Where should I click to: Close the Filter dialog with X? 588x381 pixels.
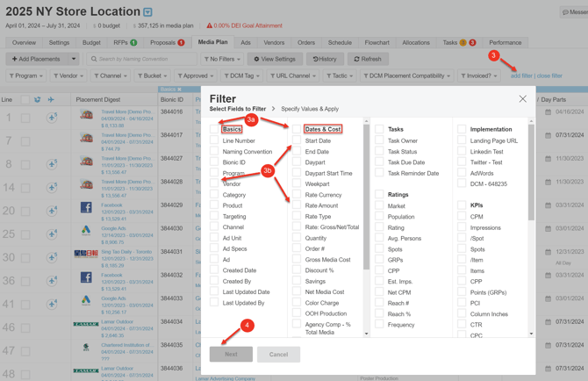[522, 98]
